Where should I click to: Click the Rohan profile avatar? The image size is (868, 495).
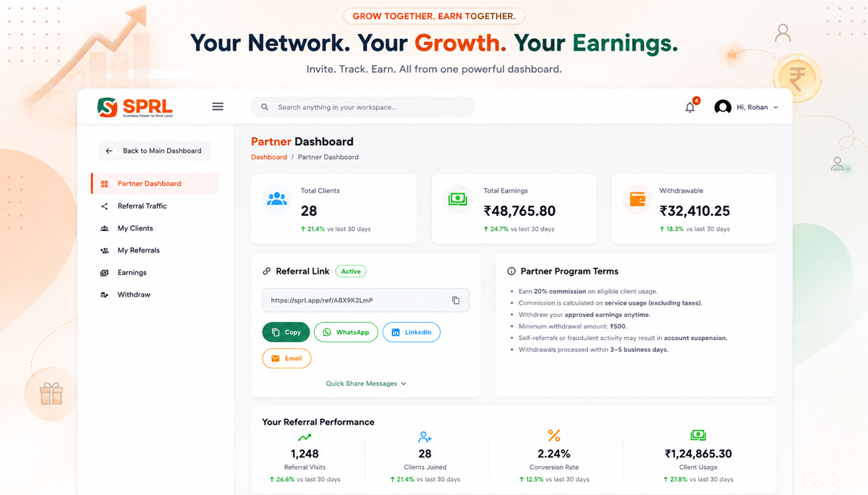tap(723, 107)
